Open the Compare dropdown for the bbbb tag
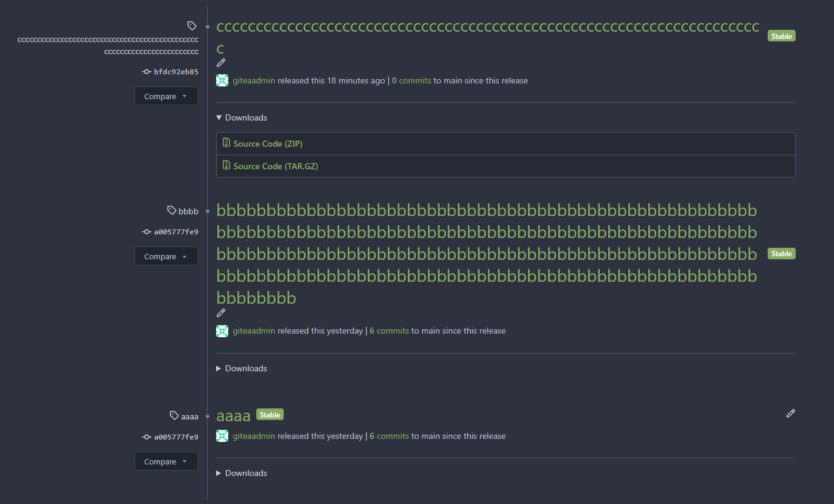834x504 pixels. pyautogui.click(x=166, y=256)
